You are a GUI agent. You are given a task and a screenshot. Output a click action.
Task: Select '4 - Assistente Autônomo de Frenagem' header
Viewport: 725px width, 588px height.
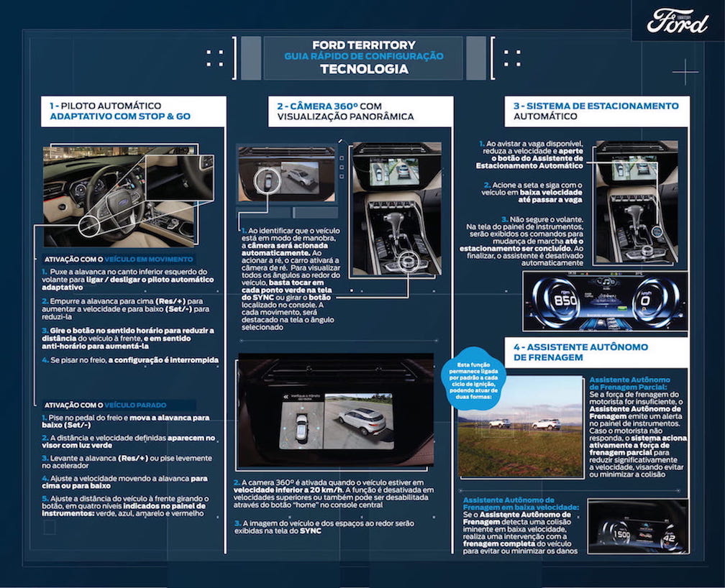pyautogui.click(x=596, y=352)
